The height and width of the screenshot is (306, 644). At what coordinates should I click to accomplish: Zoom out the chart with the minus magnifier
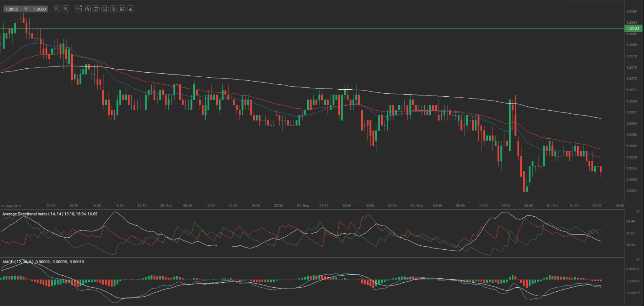click(57, 9)
